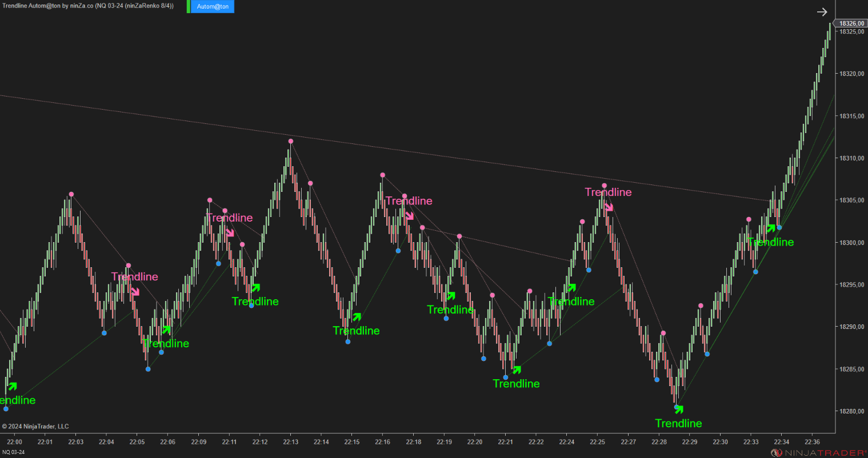Select the green arrow marker near 22:21
The width and height of the screenshot is (868, 458).
pyautogui.click(x=517, y=369)
